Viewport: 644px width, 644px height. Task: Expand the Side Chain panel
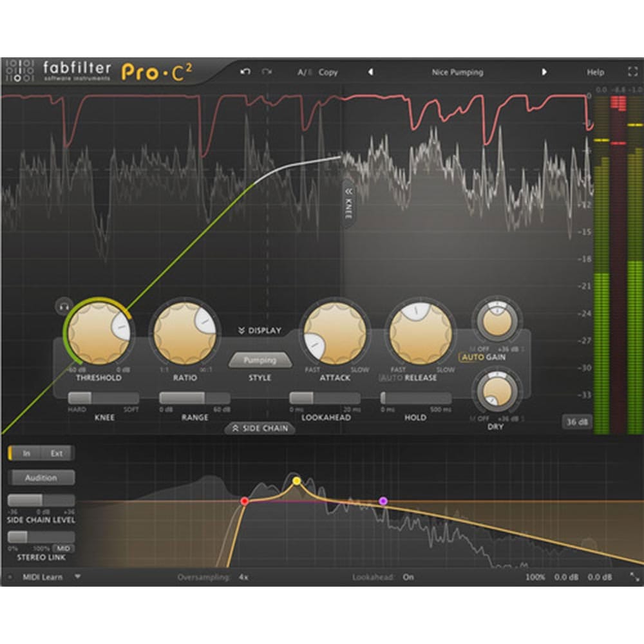pos(260,428)
